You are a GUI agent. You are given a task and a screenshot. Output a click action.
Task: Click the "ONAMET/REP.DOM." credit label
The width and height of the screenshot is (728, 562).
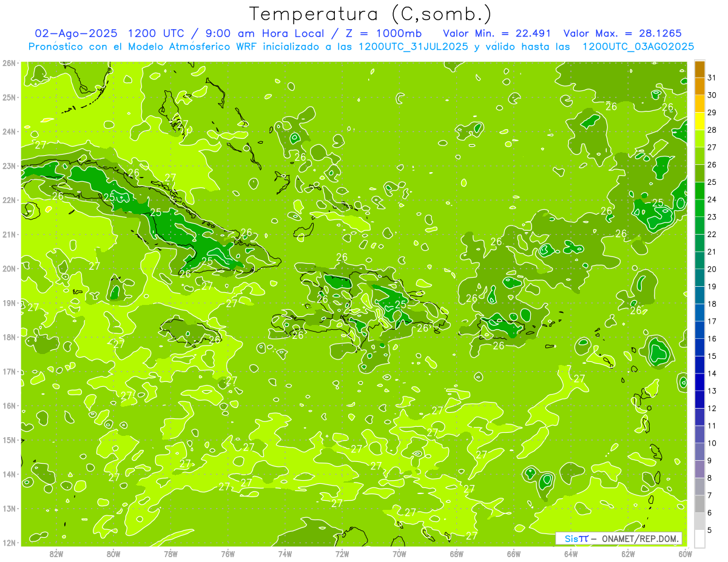click(x=640, y=538)
